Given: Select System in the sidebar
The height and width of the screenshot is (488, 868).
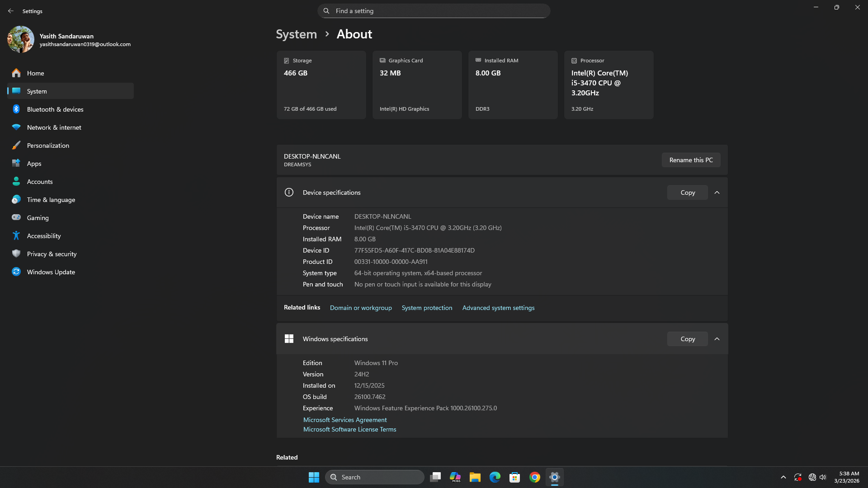Looking at the screenshot, I should pyautogui.click(x=37, y=91).
